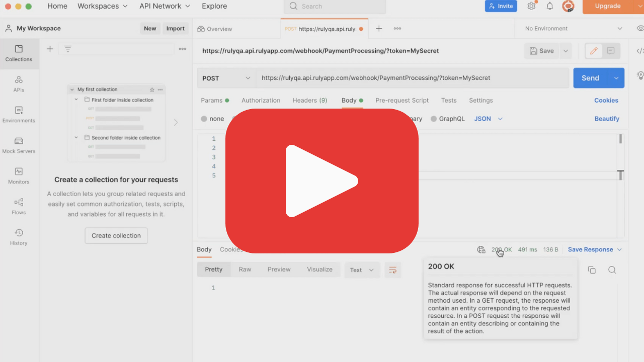Image resolution: width=644 pixels, height=362 pixels.
Task: Open the Text response format dropdown
Action: click(x=362, y=270)
